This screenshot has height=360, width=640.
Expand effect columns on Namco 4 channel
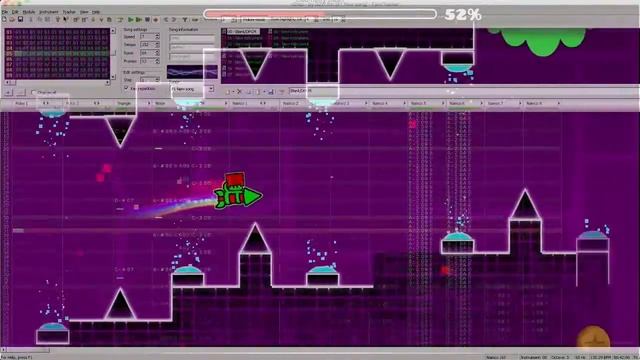point(404,104)
